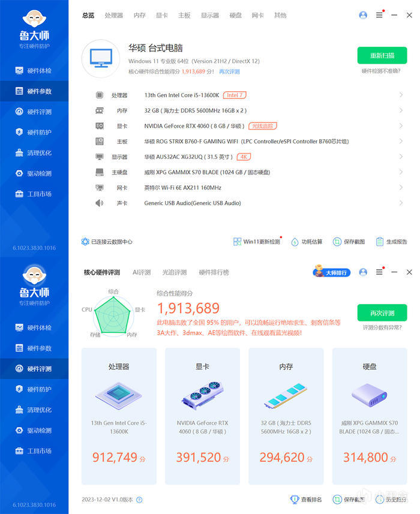Screen dimensions: 420x514
Task: Switch to the 内存 tab
Action: tap(140, 16)
